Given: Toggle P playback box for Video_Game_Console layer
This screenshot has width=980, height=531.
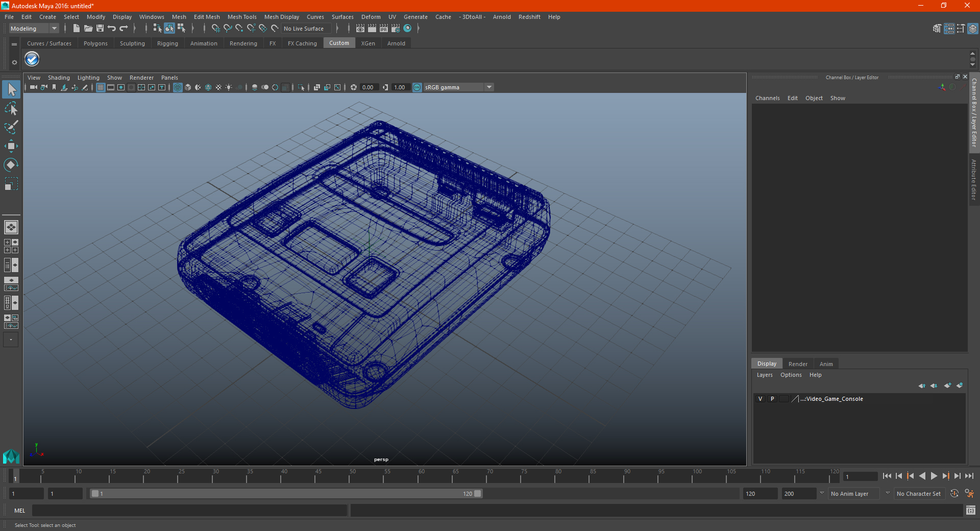Looking at the screenshot, I should 772,399.
